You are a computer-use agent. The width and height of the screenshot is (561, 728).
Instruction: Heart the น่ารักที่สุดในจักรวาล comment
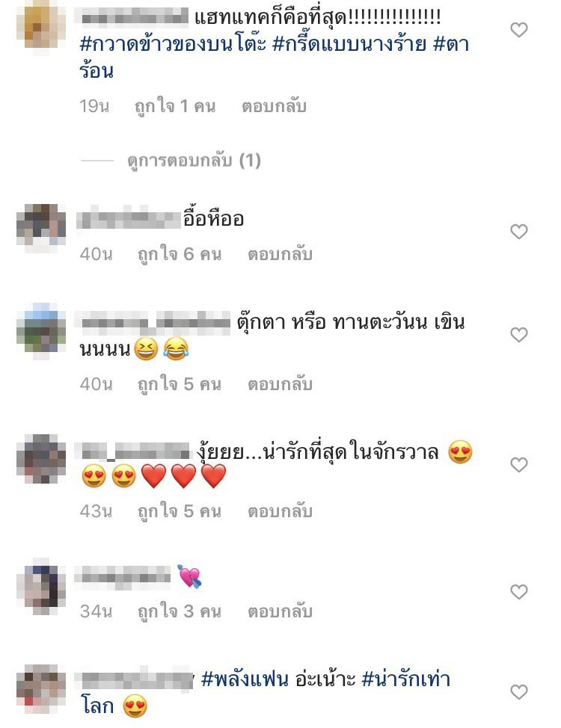[518, 465]
